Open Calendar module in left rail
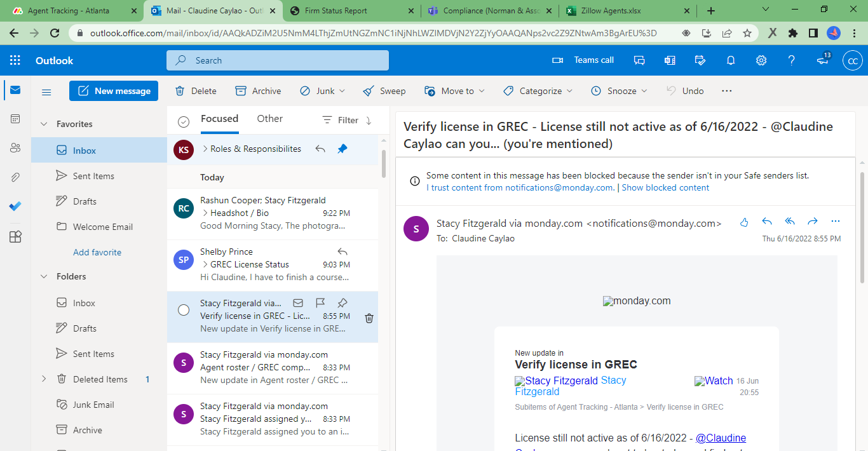This screenshot has height=451, width=868. [x=15, y=119]
